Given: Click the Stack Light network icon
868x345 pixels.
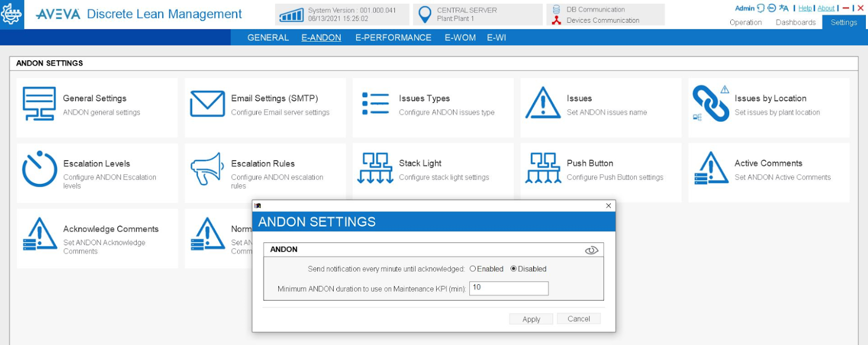Looking at the screenshot, I should click(375, 168).
